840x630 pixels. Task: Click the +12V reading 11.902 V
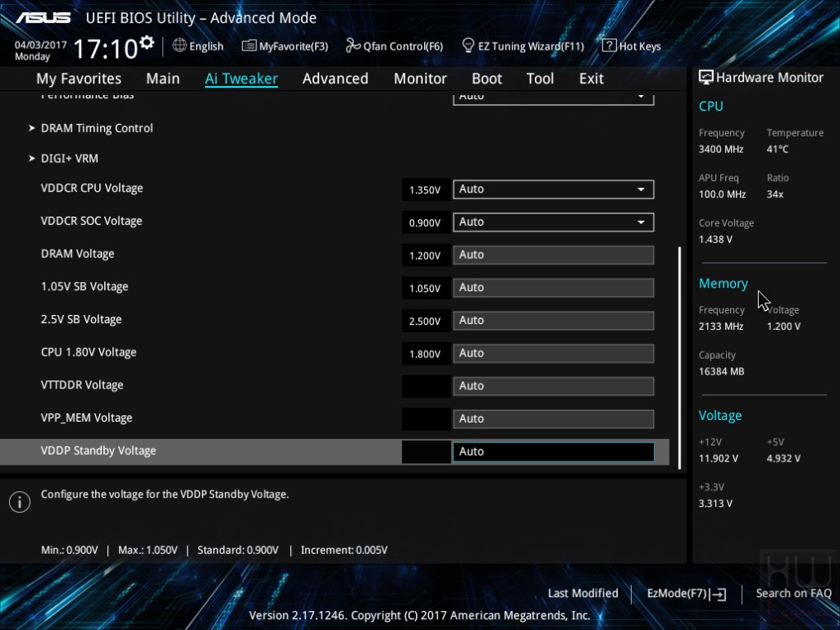(x=718, y=459)
